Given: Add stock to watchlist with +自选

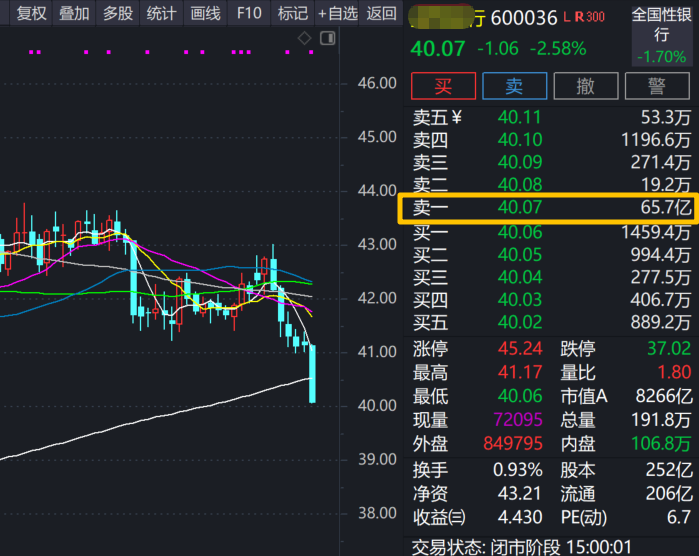Looking at the screenshot, I should (337, 13).
